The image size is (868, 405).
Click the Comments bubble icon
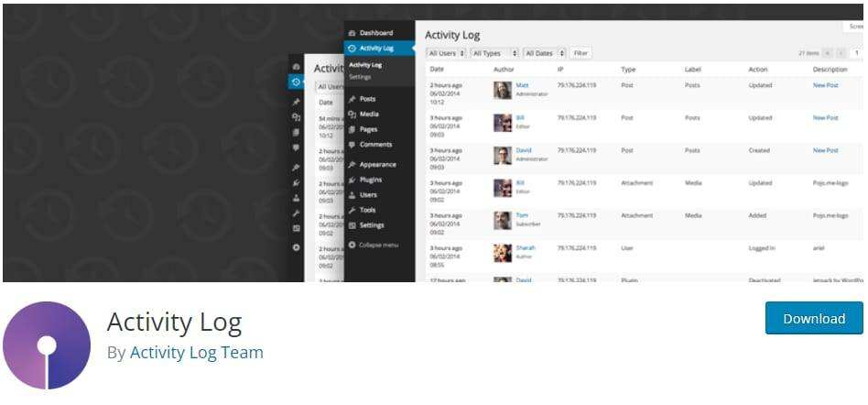352,145
